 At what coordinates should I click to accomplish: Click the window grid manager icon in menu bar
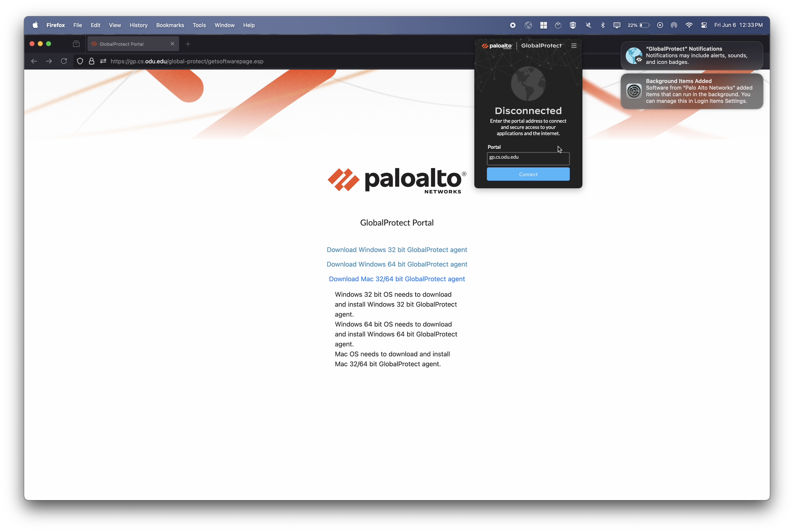pyautogui.click(x=543, y=25)
